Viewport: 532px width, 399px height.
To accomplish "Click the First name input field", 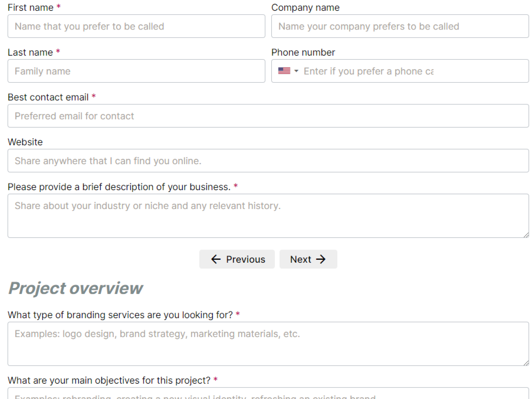I will (136, 26).
